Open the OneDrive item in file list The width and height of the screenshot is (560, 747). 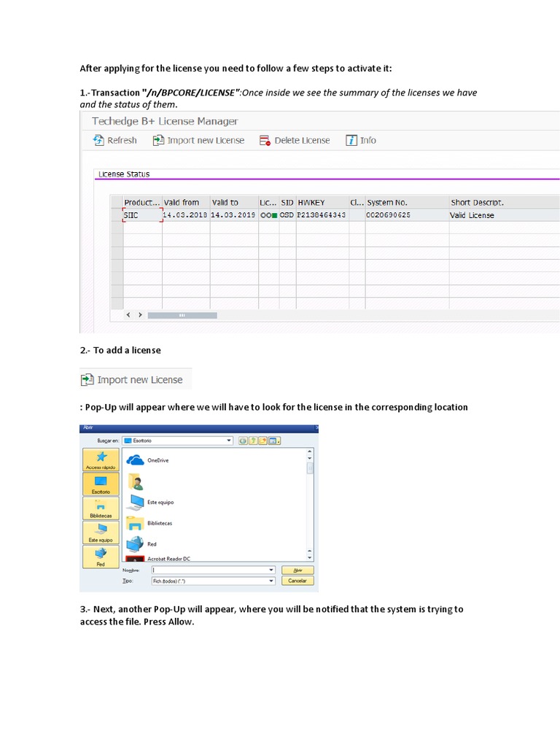click(147, 460)
